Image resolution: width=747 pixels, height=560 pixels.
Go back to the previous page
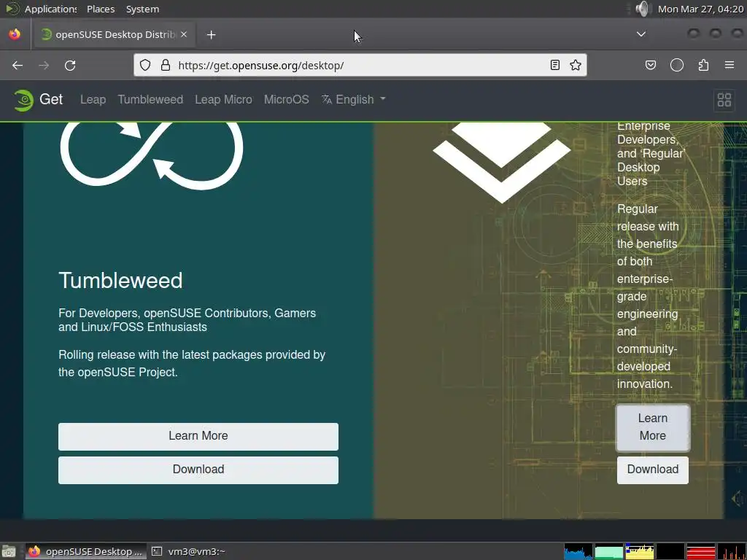pos(18,65)
